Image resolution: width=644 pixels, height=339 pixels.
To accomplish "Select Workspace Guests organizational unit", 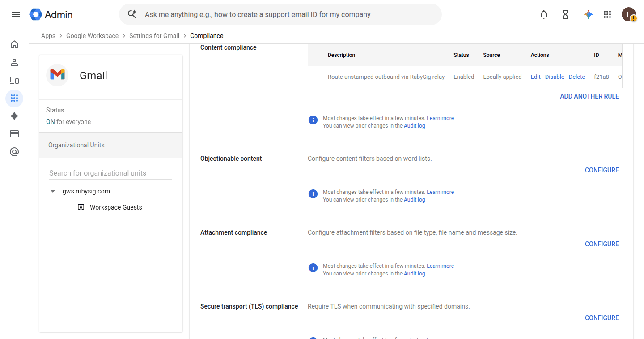I will point(116,207).
